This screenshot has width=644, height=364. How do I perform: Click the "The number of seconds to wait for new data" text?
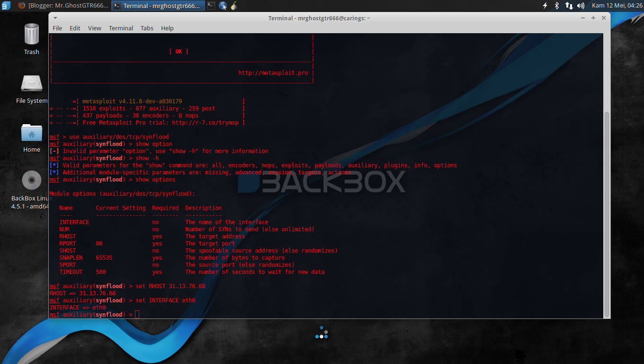pos(255,272)
